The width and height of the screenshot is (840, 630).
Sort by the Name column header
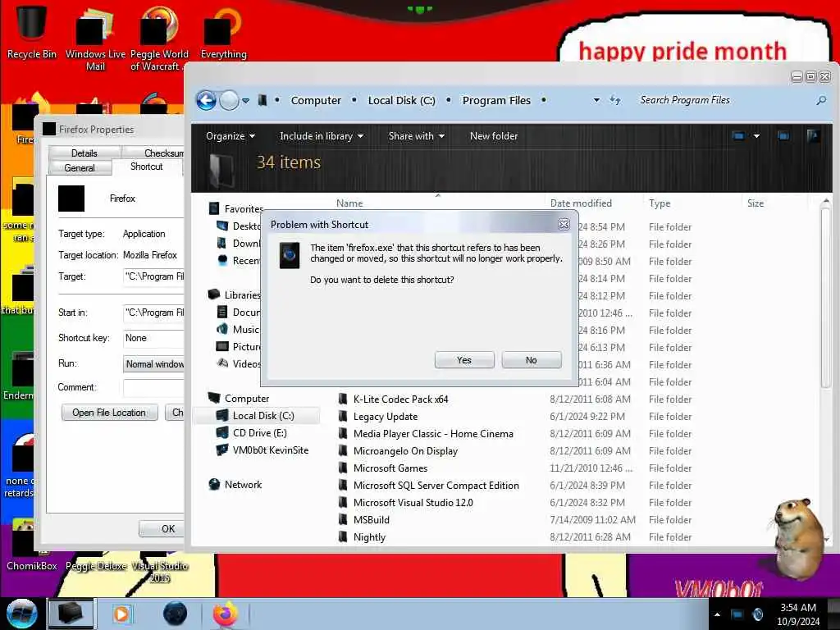[349, 203]
